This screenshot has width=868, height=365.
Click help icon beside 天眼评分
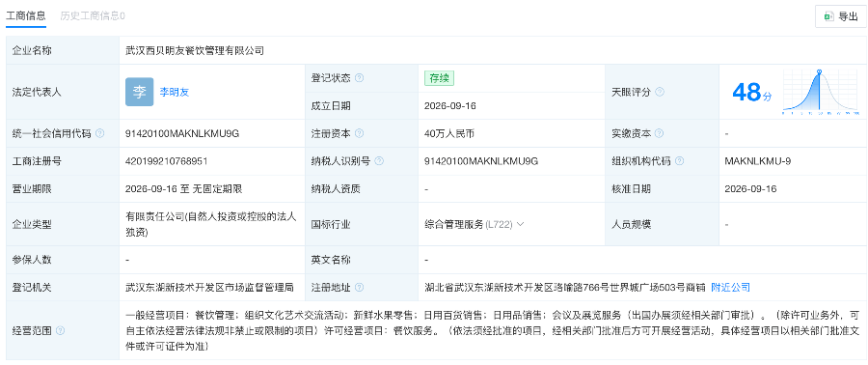[x=660, y=93]
